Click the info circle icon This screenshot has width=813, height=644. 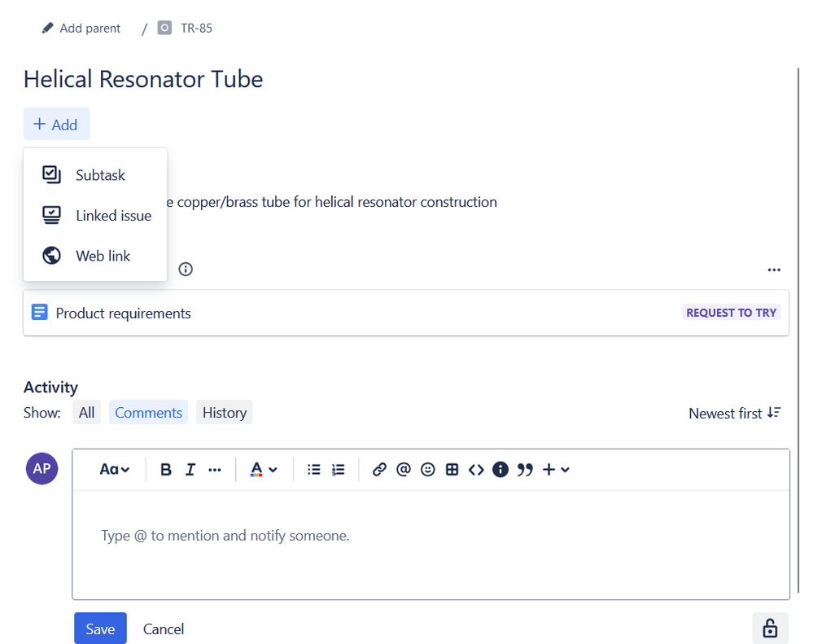[186, 269]
